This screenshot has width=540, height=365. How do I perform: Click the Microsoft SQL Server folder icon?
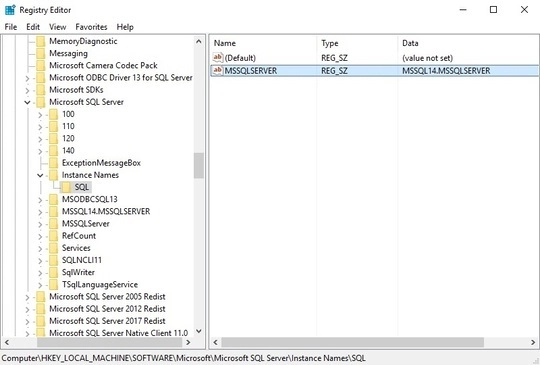(x=41, y=102)
